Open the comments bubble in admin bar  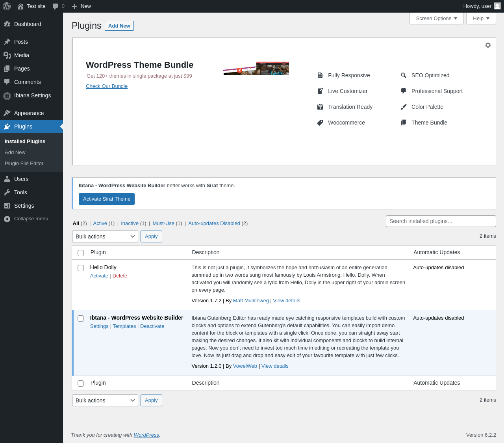tap(56, 6)
